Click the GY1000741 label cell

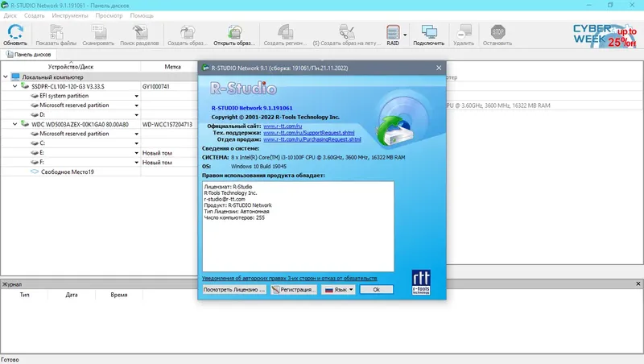(156, 86)
